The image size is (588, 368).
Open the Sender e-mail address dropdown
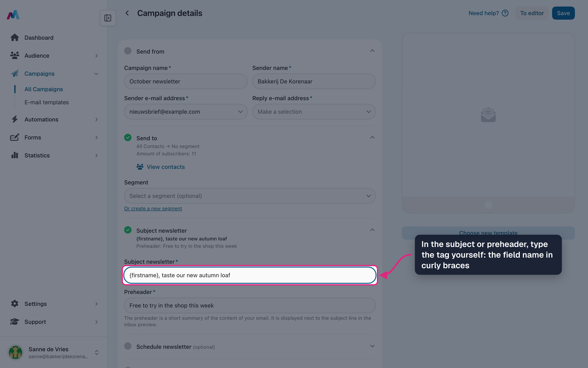point(186,112)
